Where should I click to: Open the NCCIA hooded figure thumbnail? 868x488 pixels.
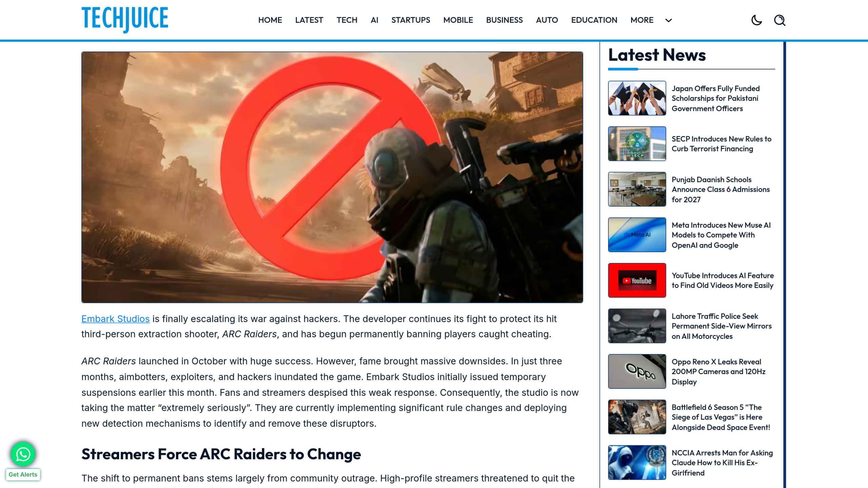coord(637,463)
